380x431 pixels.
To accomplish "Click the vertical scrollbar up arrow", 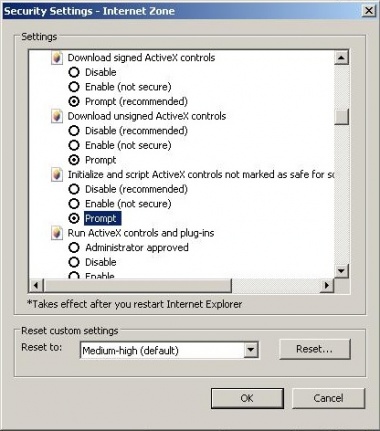I will coord(341,57).
